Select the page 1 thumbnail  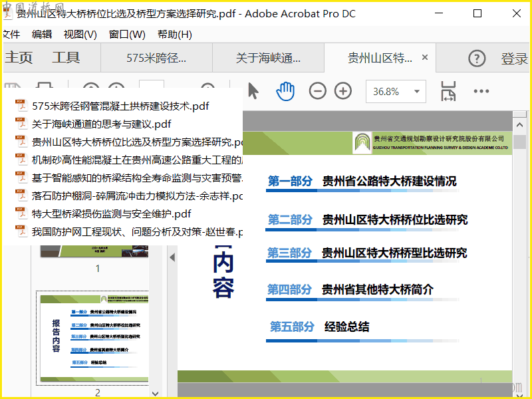coord(94,251)
